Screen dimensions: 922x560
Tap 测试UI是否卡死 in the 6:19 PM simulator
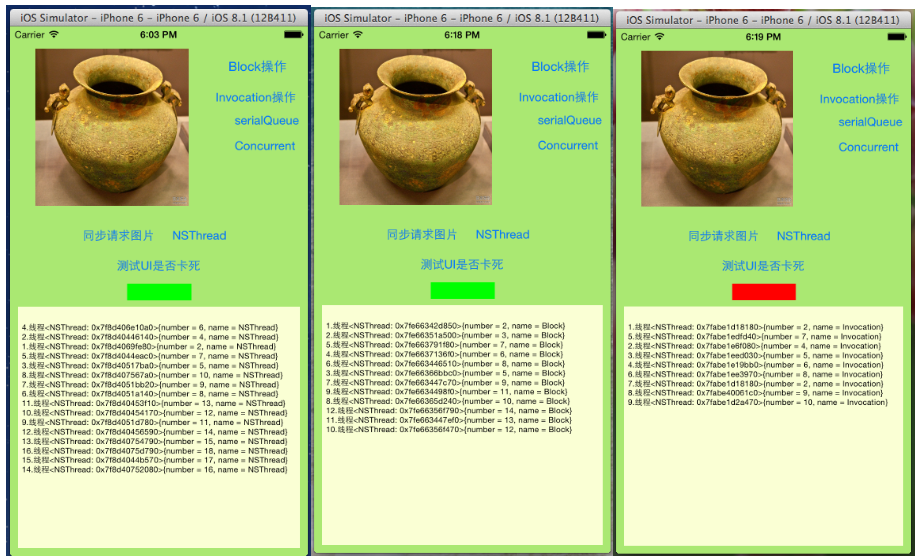(763, 266)
